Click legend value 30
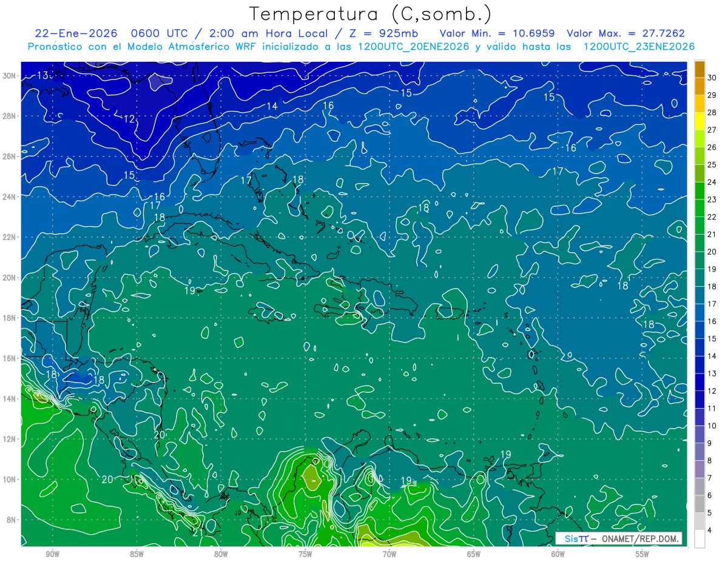The image size is (728, 562). 712,78
